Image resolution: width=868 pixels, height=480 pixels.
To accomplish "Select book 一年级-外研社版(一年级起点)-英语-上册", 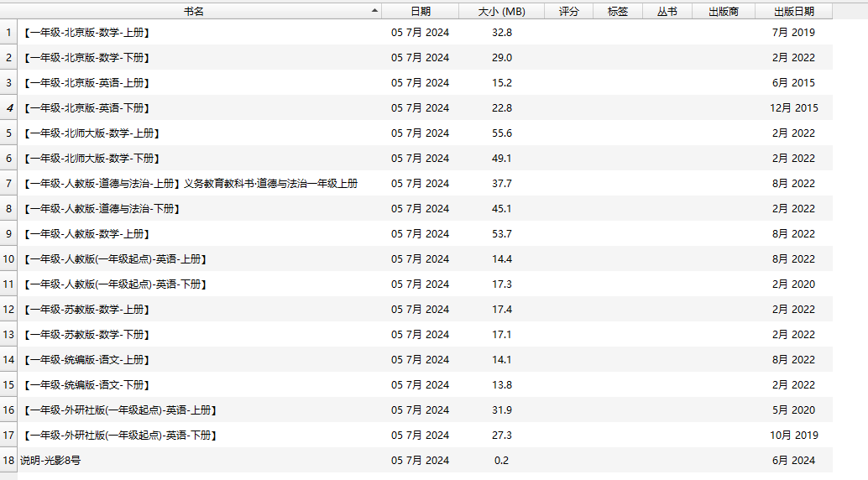I will click(119, 410).
